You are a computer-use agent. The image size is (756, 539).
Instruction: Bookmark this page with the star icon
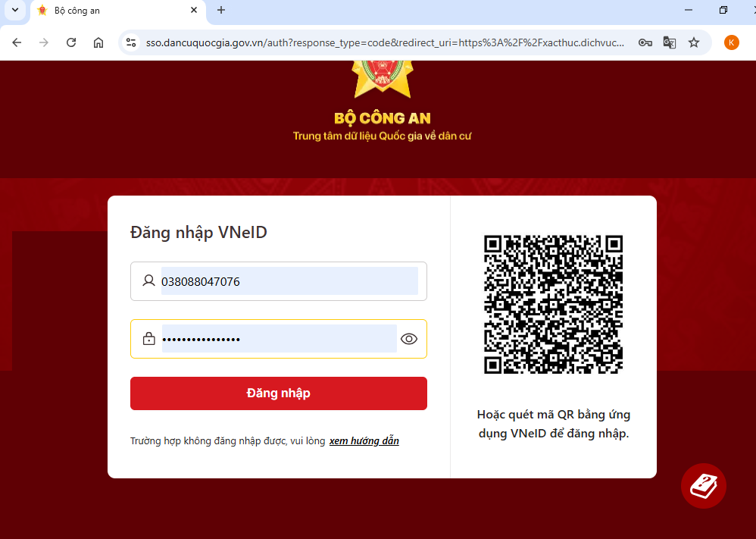pyautogui.click(x=694, y=42)
